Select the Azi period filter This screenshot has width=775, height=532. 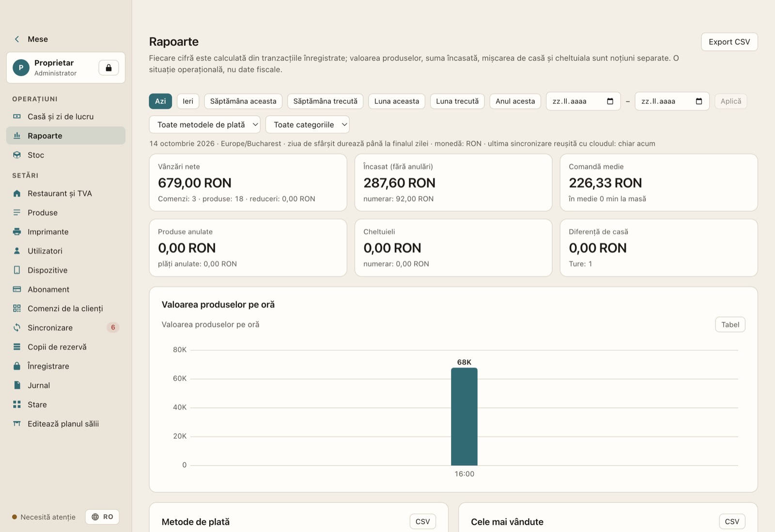pos(160,101)
